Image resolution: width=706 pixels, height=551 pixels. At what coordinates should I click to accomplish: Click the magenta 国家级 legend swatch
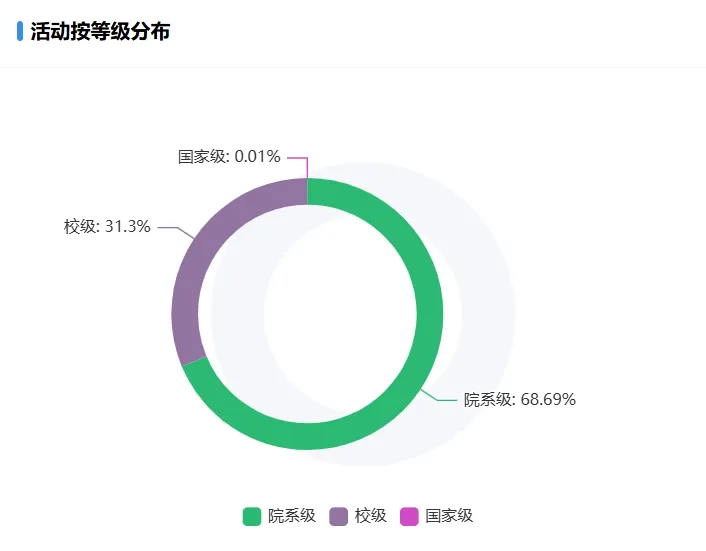[409, 516]
